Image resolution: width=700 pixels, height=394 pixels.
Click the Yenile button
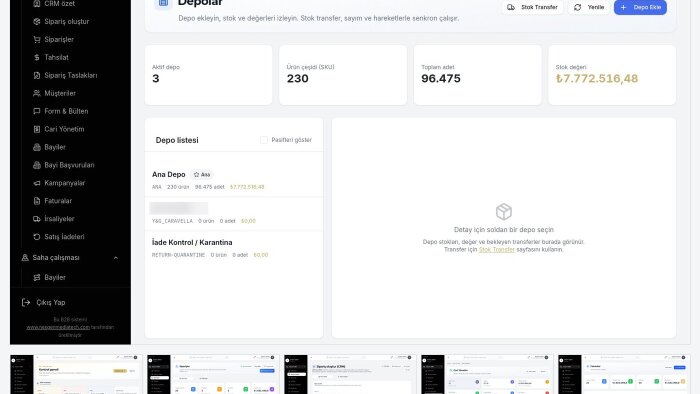tap(589, 7)
